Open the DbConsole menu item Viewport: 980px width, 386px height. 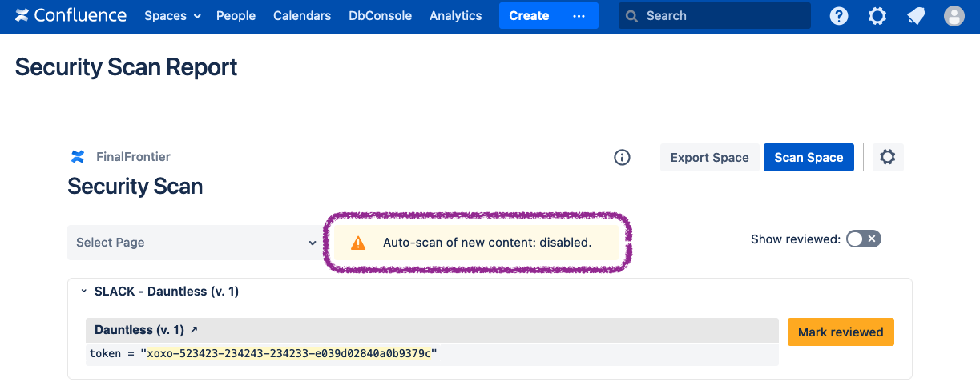pos(380,16)
